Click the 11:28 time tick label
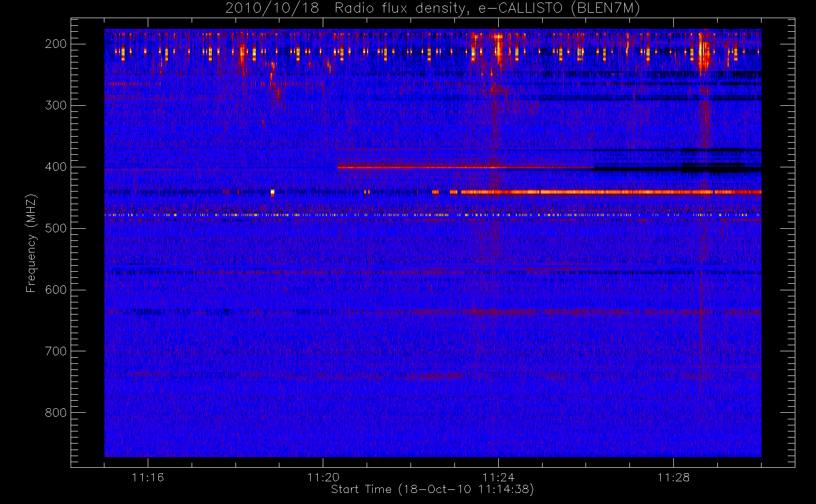The width and height of the screenshot is (816, 504). (x=673, y=477)
